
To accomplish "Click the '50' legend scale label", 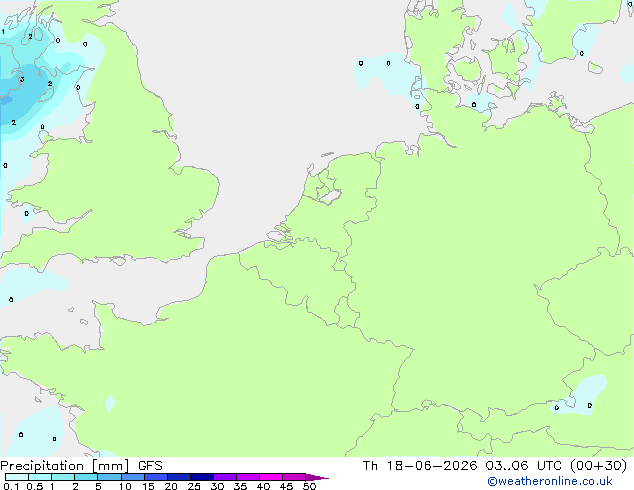I will [309, 486].
